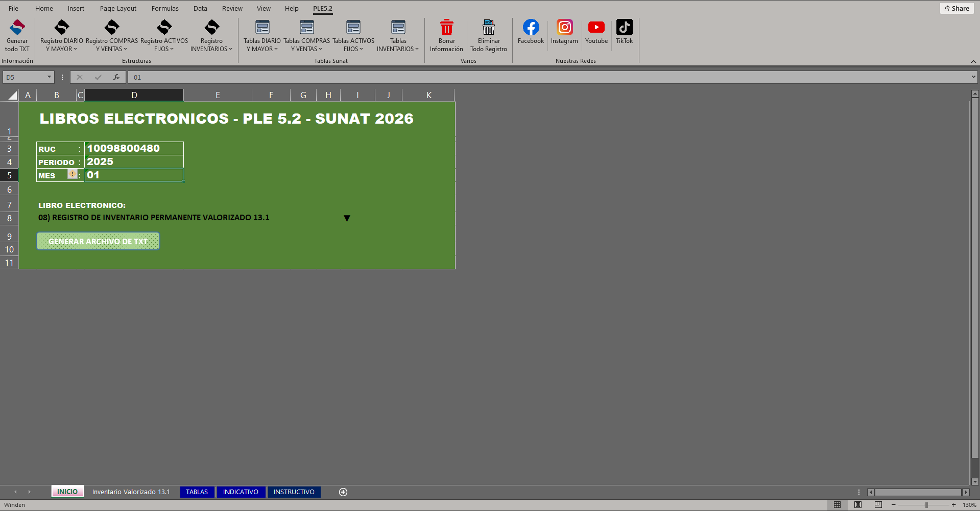Open the Review tab
The height and width of the screenshot is (511, 980).
(x=232, y=8)
